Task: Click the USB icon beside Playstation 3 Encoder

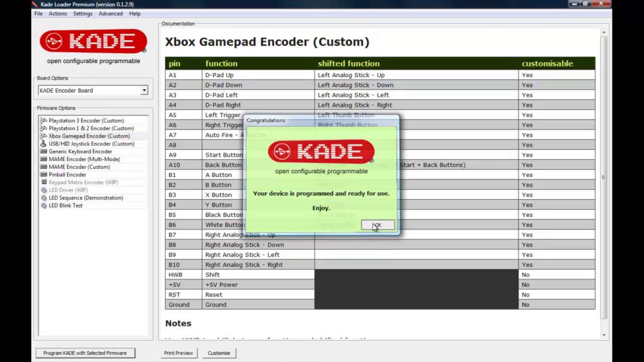Action: 44,121
